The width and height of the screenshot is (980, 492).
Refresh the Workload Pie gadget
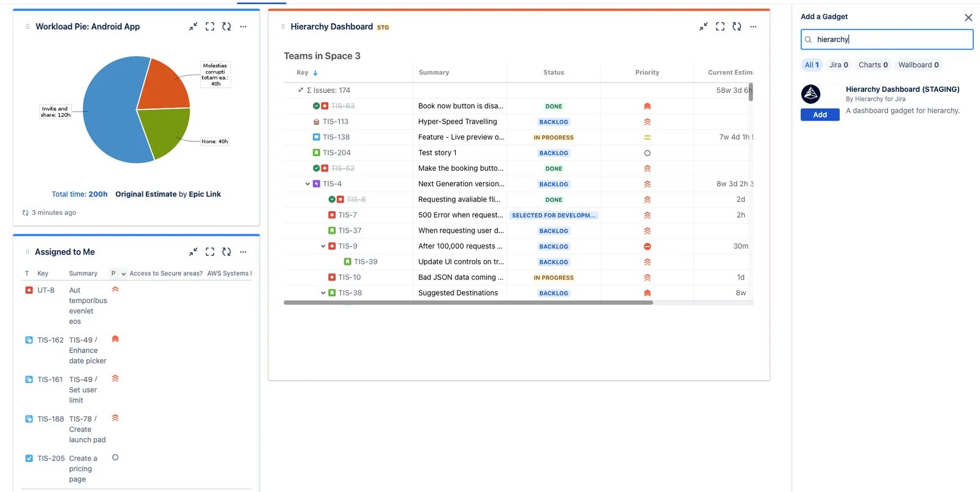[227, 26]
